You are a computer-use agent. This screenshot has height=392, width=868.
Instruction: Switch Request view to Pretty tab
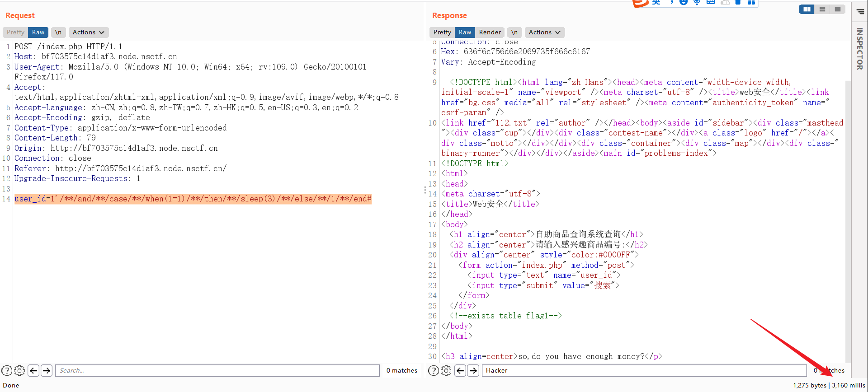[15, 32]
